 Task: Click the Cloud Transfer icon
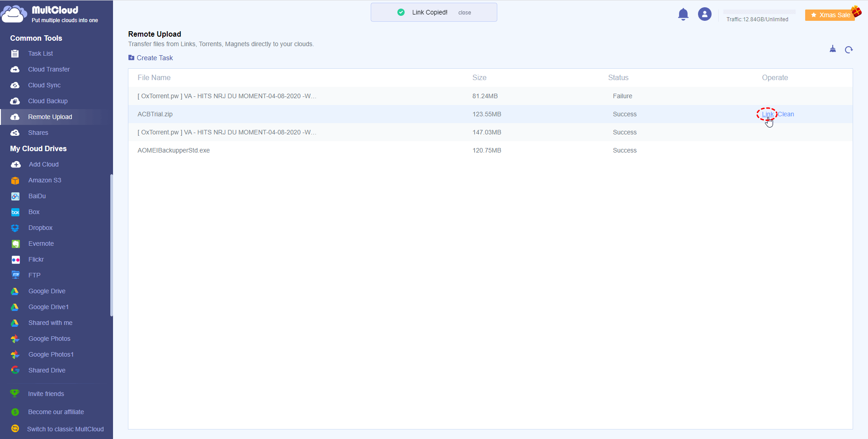(x=15, y=69)
